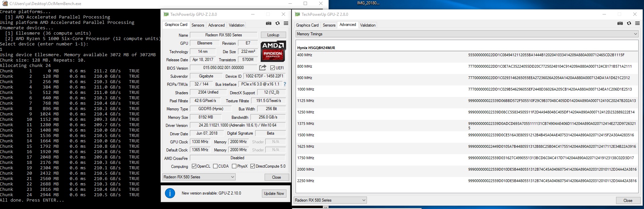Screen dimensions: 644x209
Task: Open hamburger menu in left GPU-Z window
Action: (286, 23)
